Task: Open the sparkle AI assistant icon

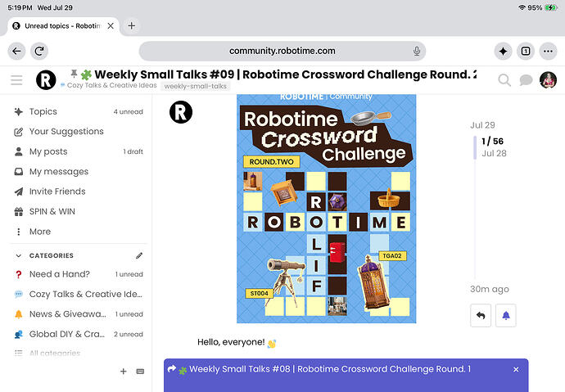Action: [x=503, y=51]
